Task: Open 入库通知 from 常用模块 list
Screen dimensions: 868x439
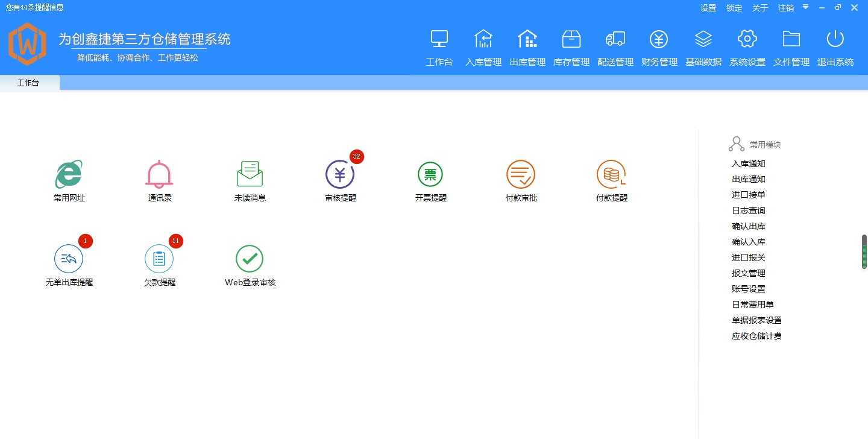Action: point(748,163)
